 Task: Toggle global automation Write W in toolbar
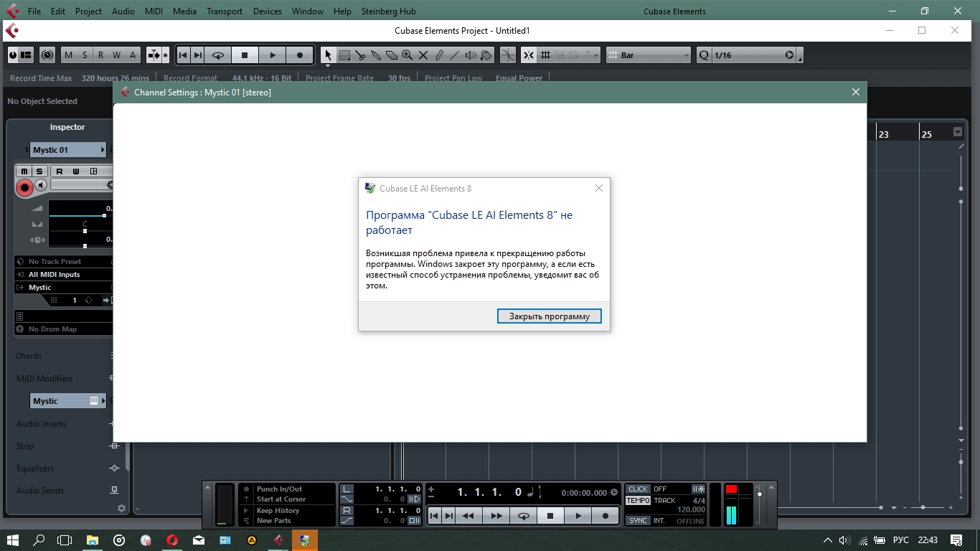pyautogui.click(x=117, y=55)
